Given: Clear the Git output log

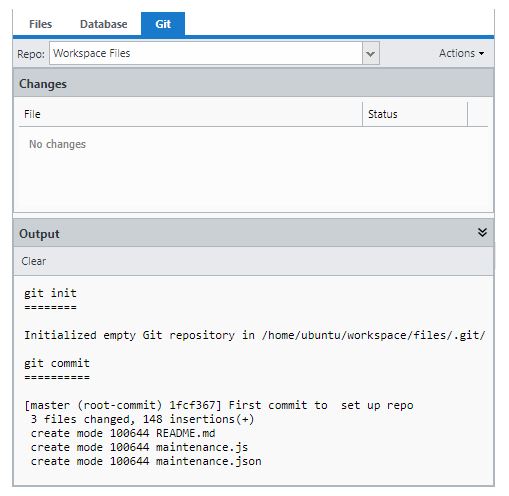Looking at the screenshot, I should 34,261.
